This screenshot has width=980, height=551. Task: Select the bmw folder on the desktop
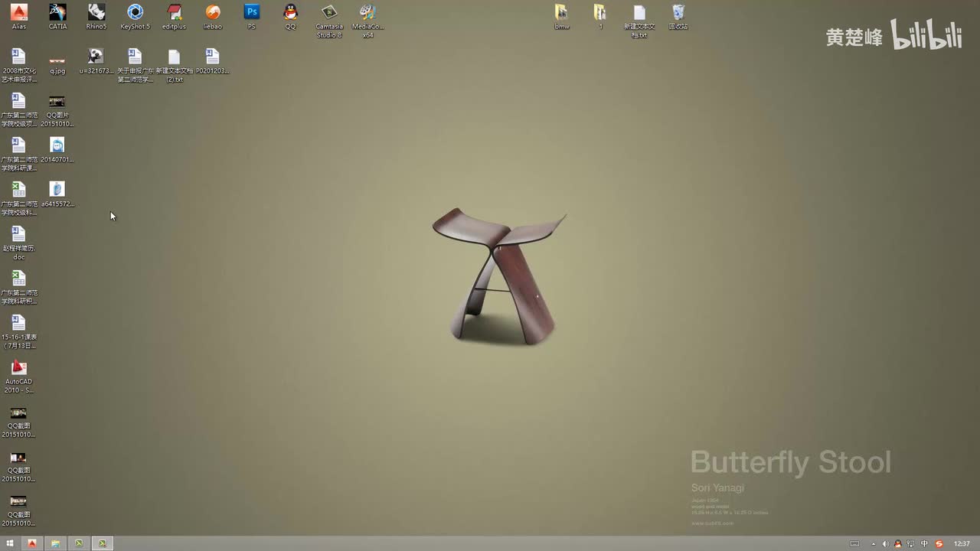point(562,17)
